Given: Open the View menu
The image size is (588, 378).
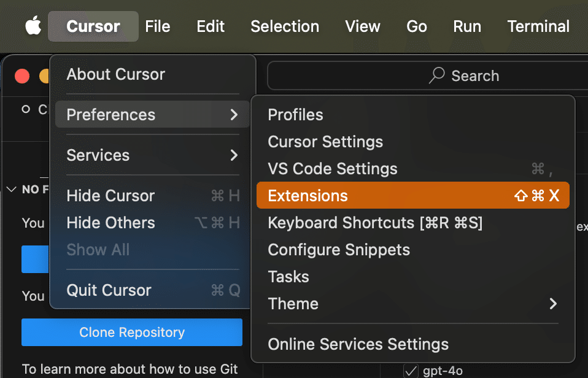Looking at the screenshot, I should point(362,26).
